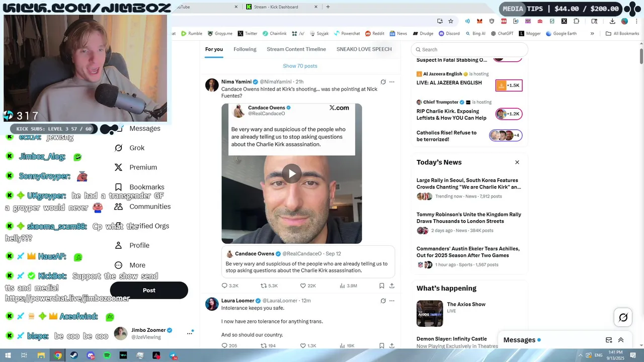This screenshot has width=644, height=362.
Task: Click the X search field
Action: [469, 49]
